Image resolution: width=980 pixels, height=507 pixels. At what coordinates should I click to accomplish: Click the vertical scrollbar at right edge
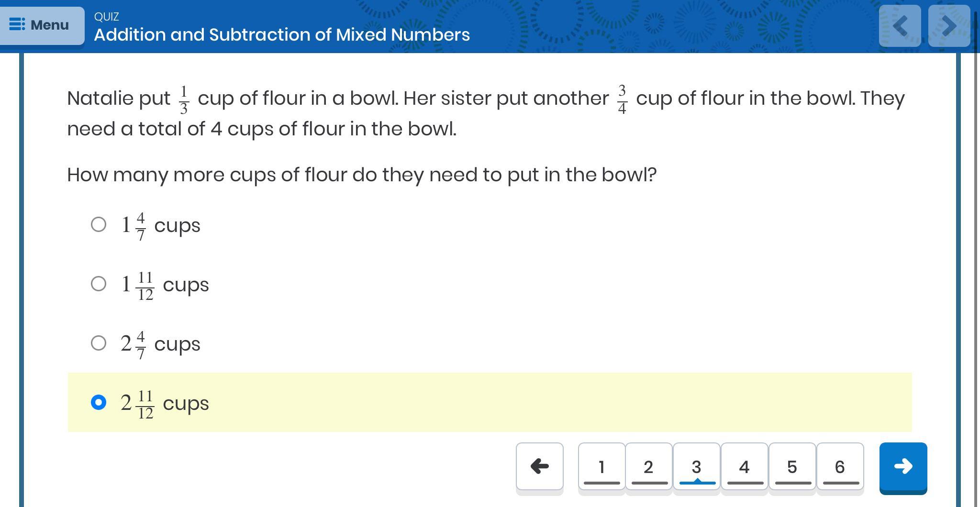click(976, 239)
